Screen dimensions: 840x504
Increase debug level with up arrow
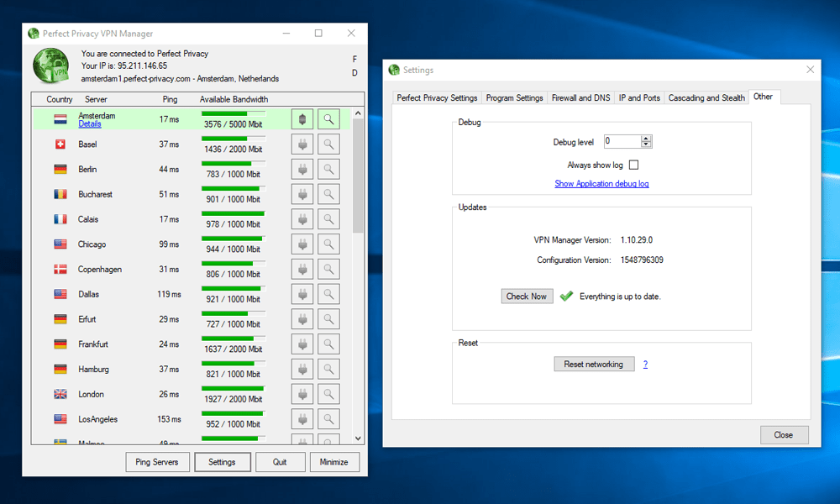[646, 139]
